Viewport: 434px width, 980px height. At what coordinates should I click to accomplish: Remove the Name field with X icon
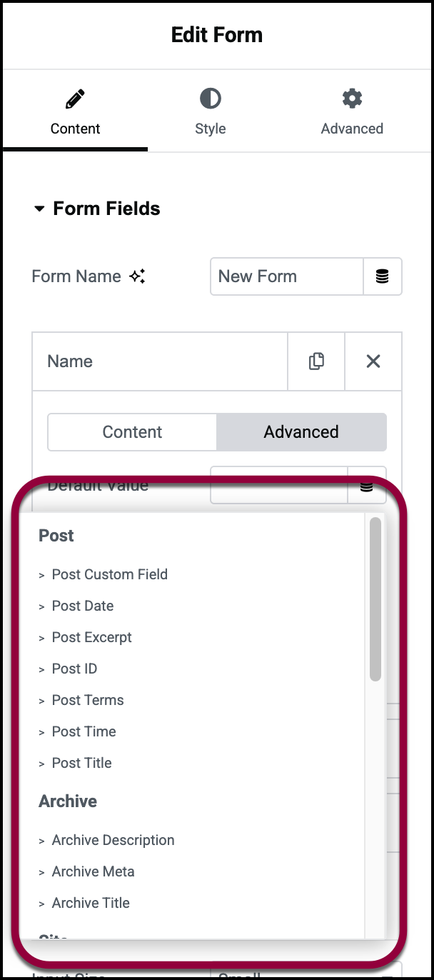(x=373, y=361)
